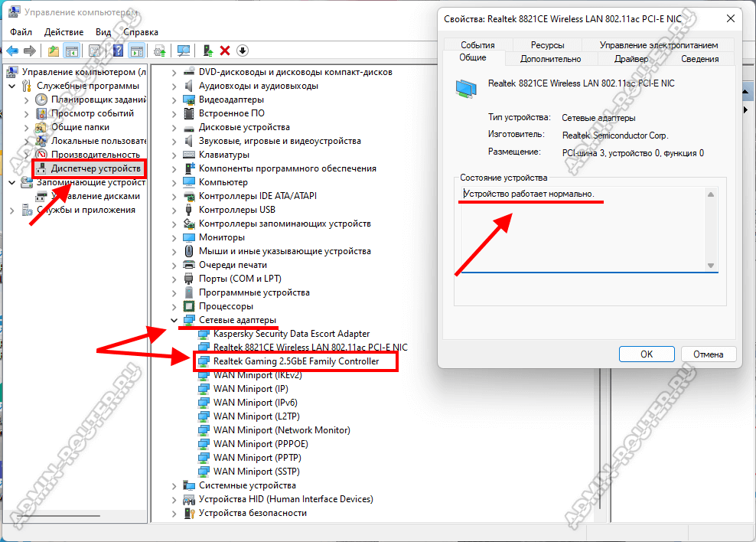Image resolution: width=756 pixels, height=542 pixels.
Task: Click the disable device down-arrow icon
Action: pos(243,51)
